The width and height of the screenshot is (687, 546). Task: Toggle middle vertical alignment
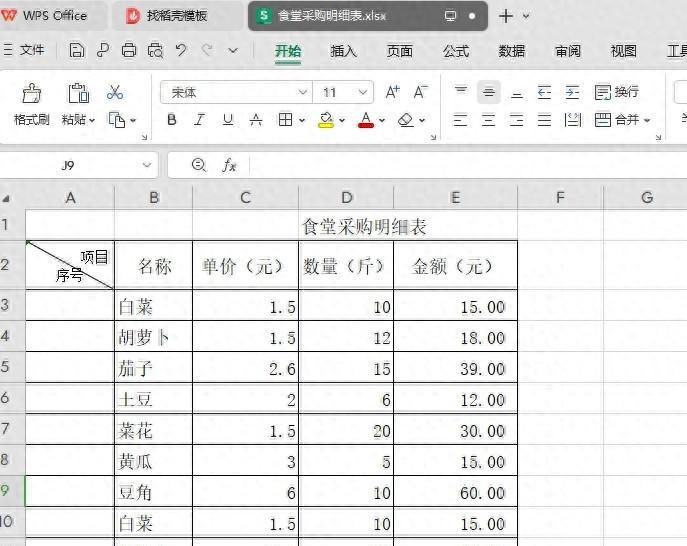[489, 92]
